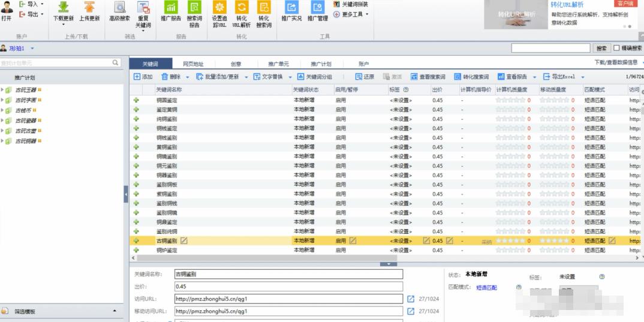Open the 推广管理 icon

pos(318,8)
